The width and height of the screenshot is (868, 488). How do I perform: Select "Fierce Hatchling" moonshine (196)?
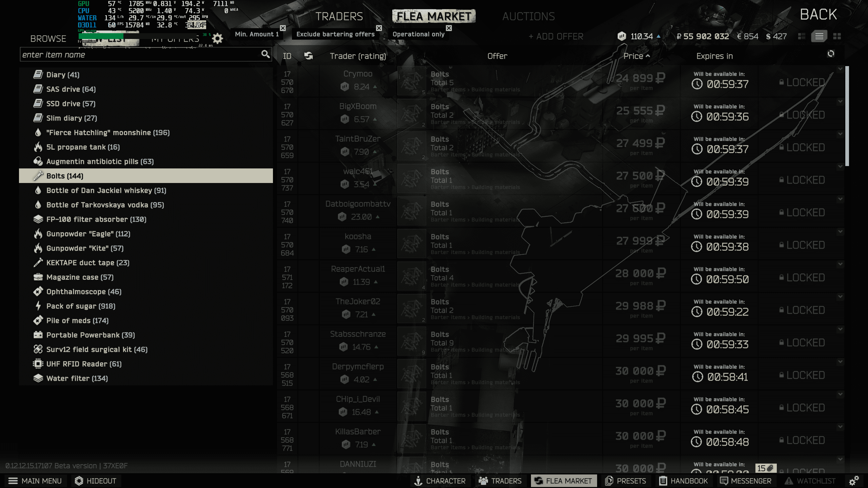tap(146, 133)
